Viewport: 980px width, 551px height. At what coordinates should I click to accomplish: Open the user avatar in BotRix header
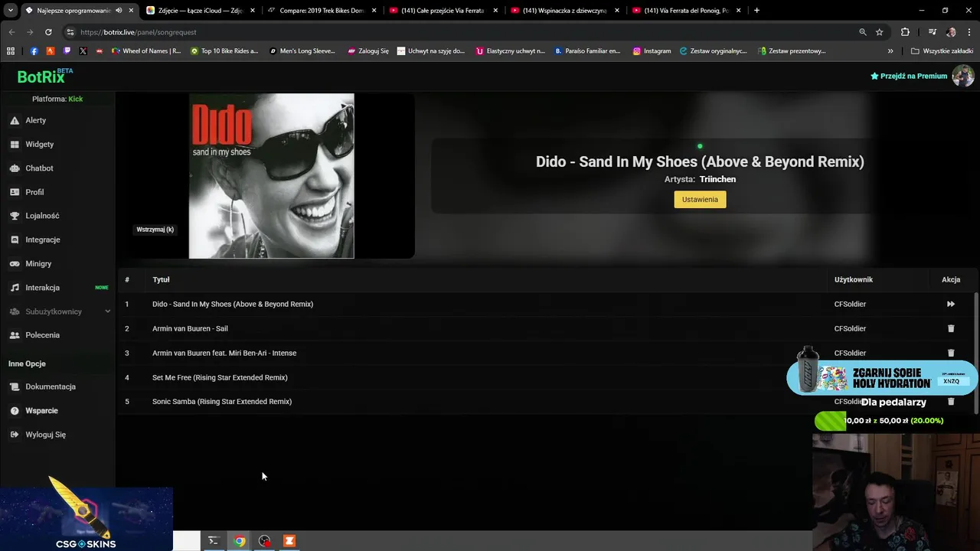pos(962,76)
